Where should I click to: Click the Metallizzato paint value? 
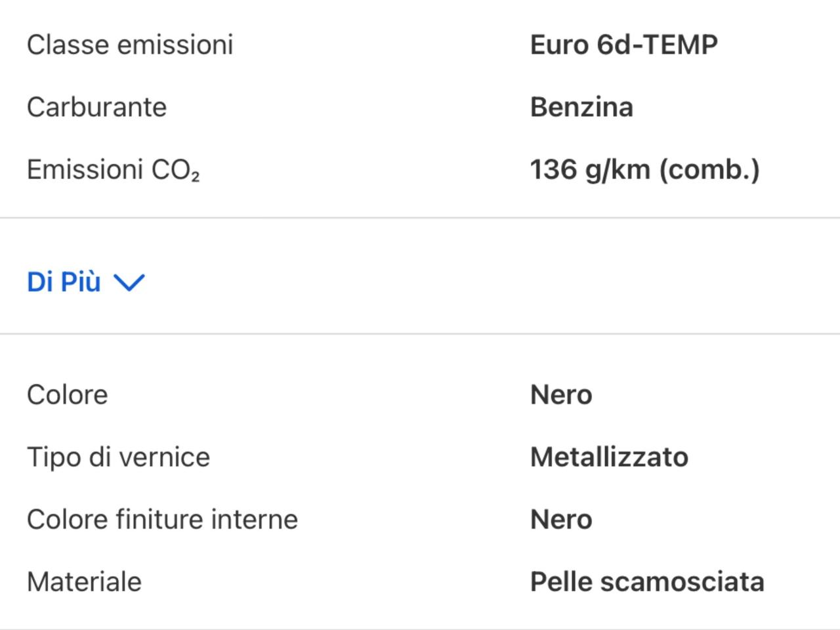(x=609, y=457)
